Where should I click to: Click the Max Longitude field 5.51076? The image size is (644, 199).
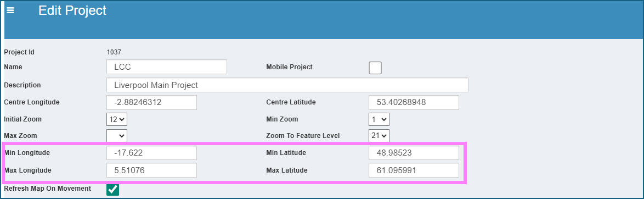click(x=151, y=170)
